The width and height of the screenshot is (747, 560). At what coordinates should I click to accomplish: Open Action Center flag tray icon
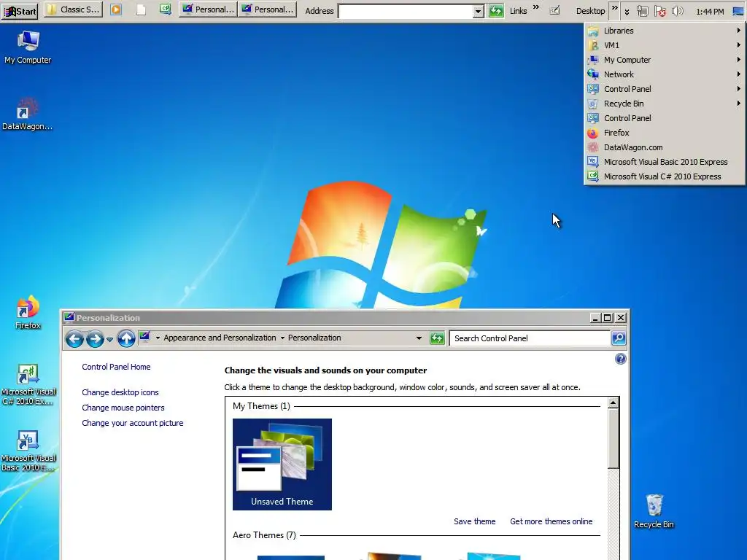tap(659, 10)
